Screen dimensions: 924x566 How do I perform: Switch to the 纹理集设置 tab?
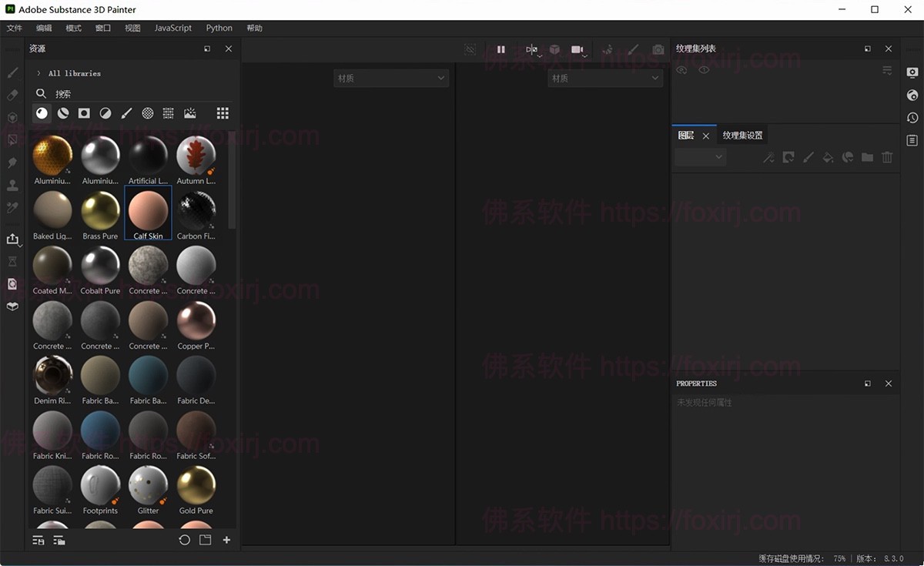(742, 136)
